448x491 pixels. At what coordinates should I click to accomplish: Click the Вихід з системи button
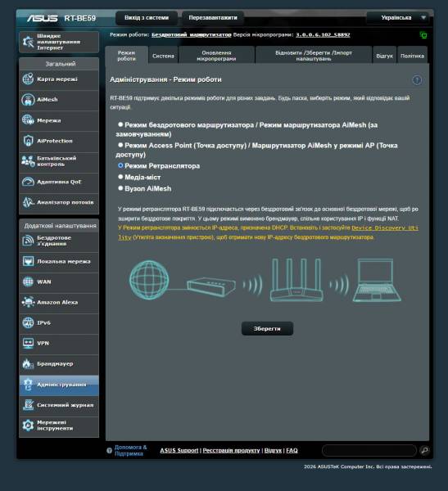147,18
